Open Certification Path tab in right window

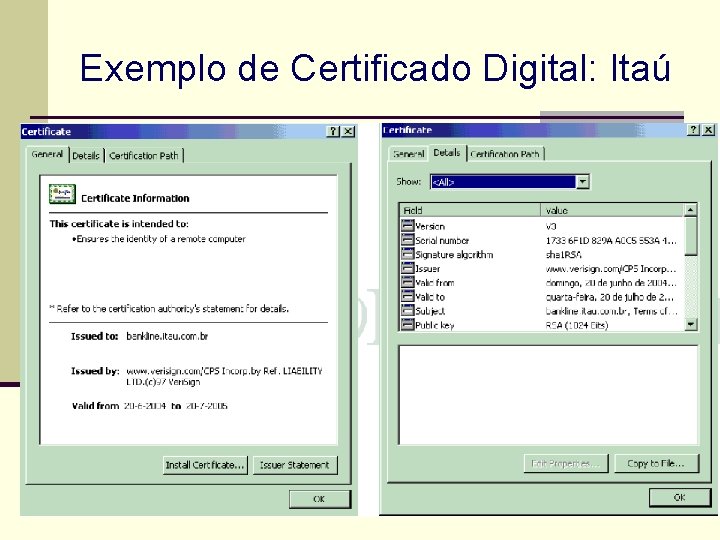point(505,154)
